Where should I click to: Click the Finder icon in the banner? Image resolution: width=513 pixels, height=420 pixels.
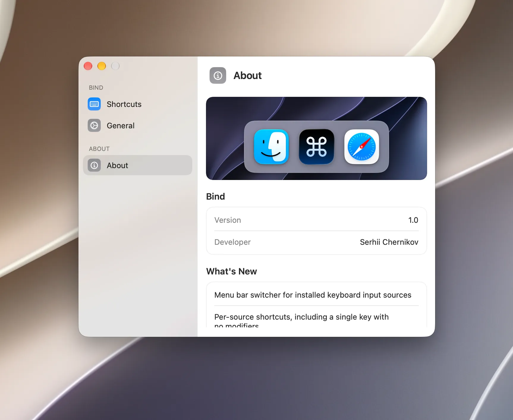[x=271, y=146]
